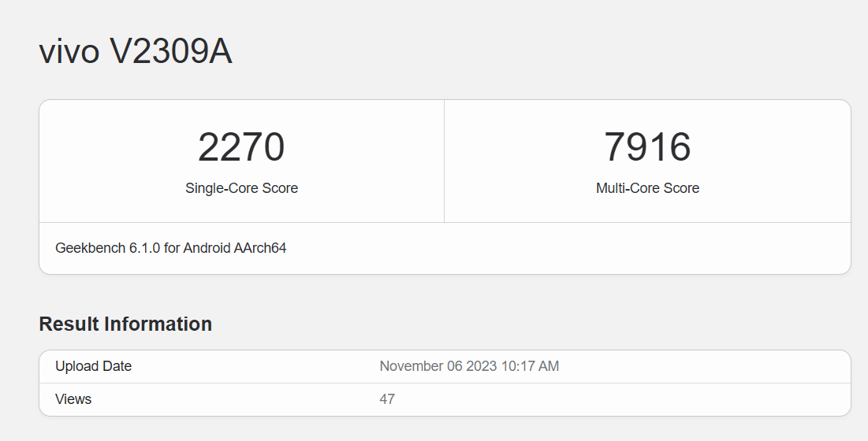Select the views count 47

[x=387, y=399]
